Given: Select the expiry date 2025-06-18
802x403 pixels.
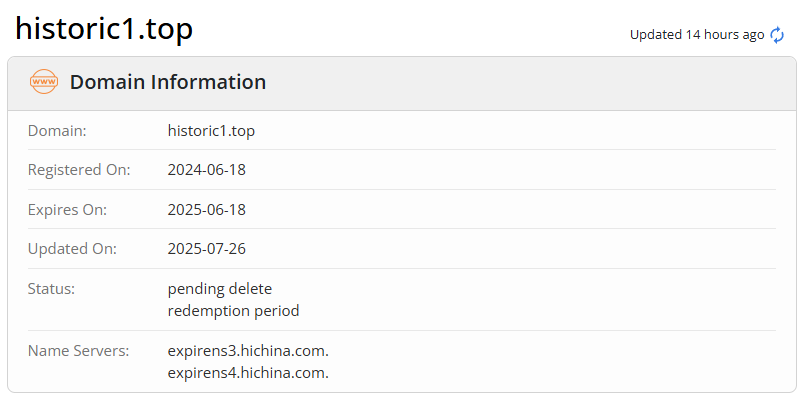Looking at the screenshot, I should (x=207, y=210).
